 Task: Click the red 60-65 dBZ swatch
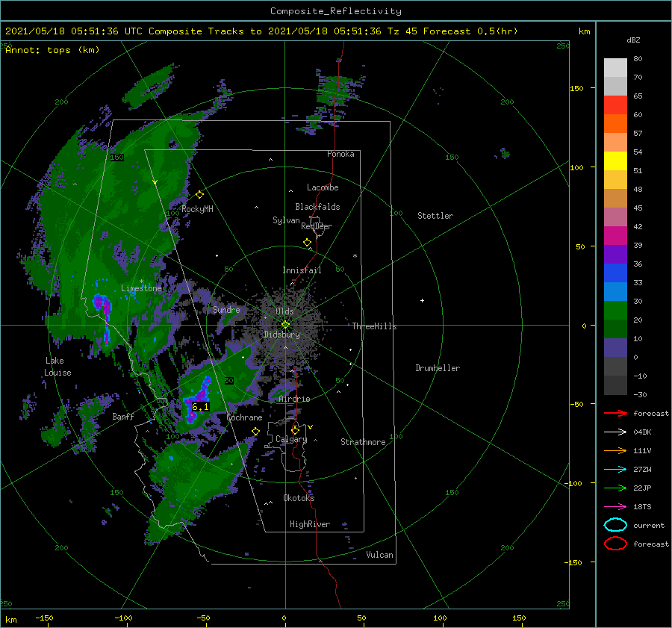coord(615,105)
